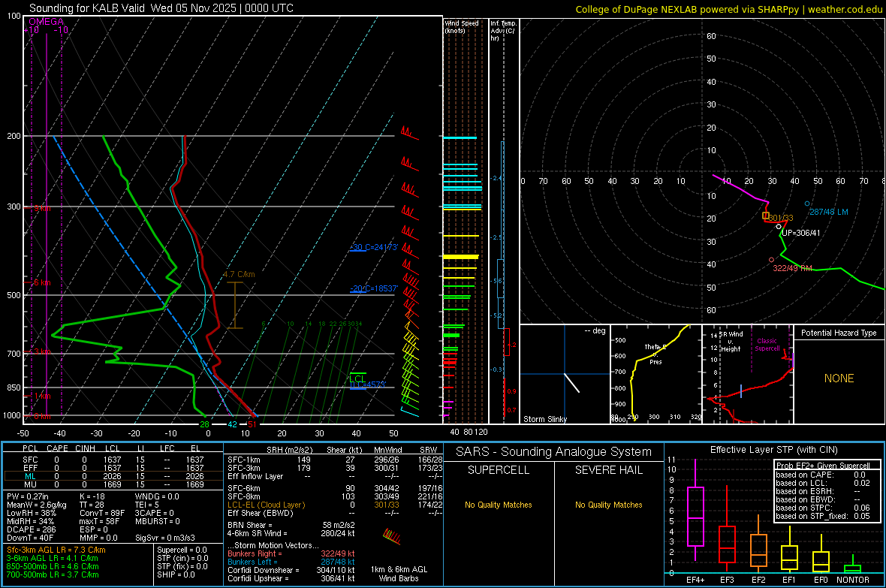Click the 322/49 RM hodograph label
Screen dimensions: 886x588
tap(792, 268)
